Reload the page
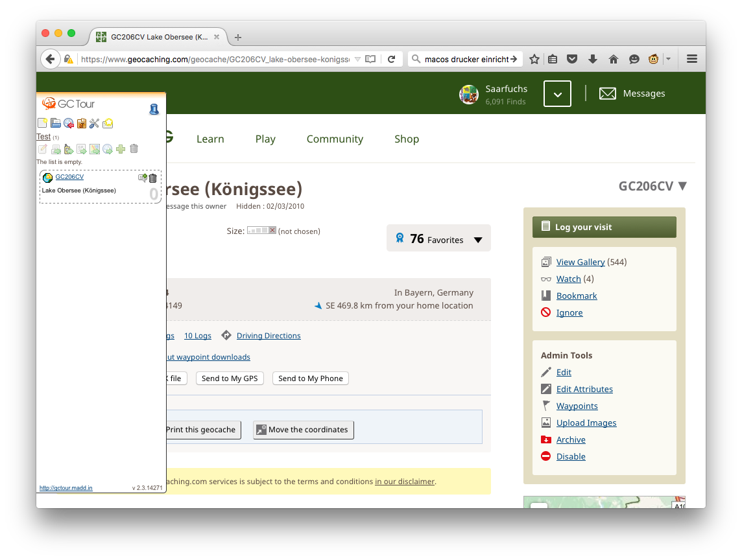 391,59
